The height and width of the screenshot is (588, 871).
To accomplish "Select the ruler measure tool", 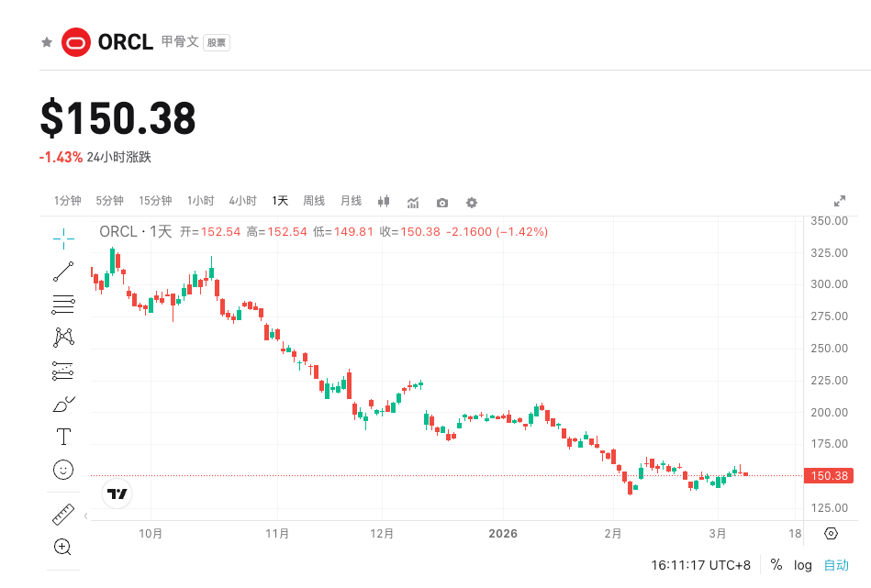I will 63,514.
